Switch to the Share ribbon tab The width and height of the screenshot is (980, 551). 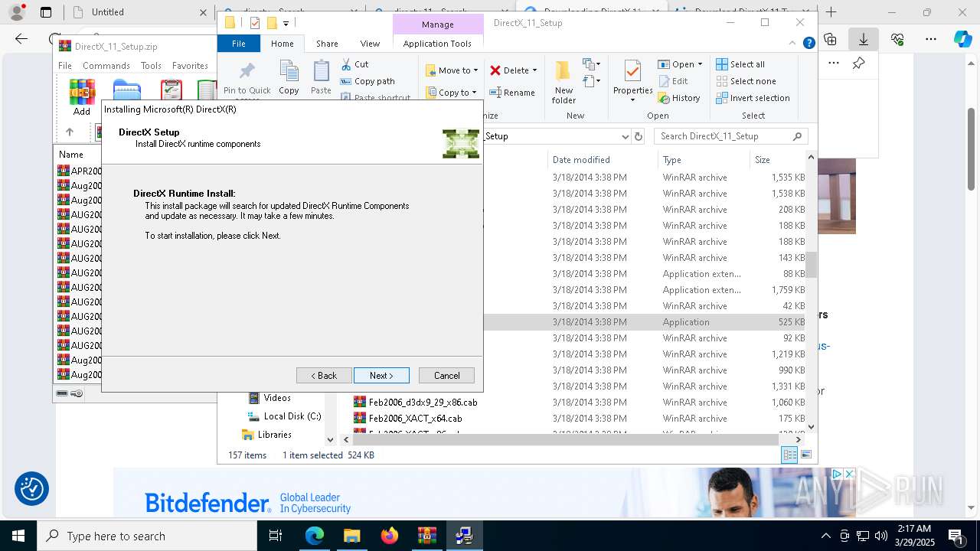327,44
